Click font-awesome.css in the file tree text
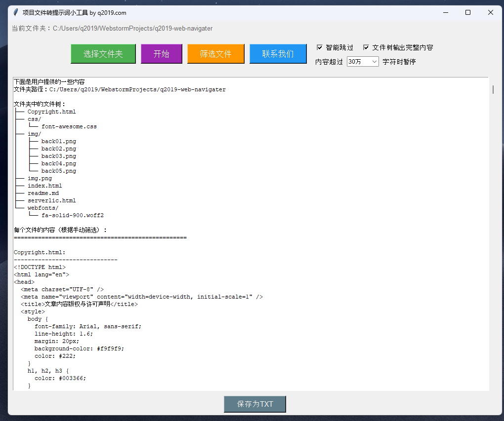Screen dimensions: 504x421 (x=69, y=126)
